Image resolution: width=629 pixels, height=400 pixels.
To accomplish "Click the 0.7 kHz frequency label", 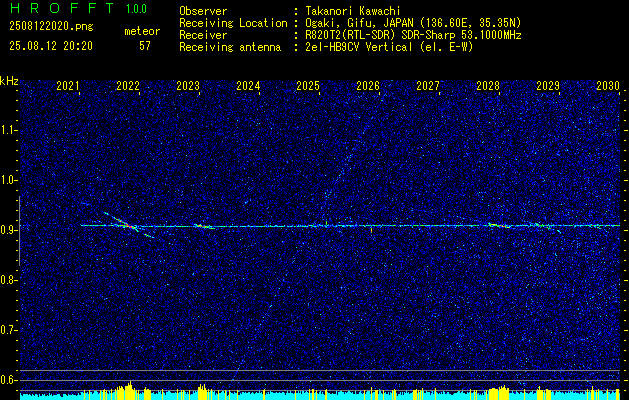I will pos(8,330).
